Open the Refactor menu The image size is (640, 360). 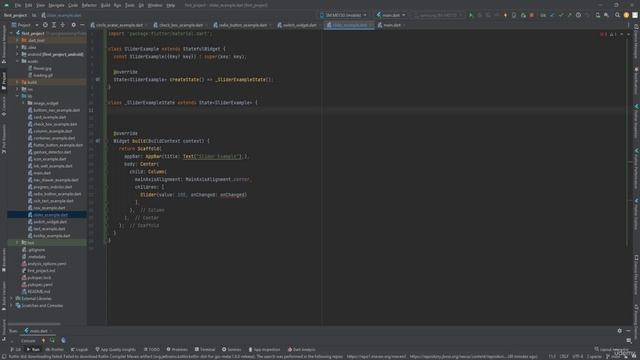click(x=89, y=5)
